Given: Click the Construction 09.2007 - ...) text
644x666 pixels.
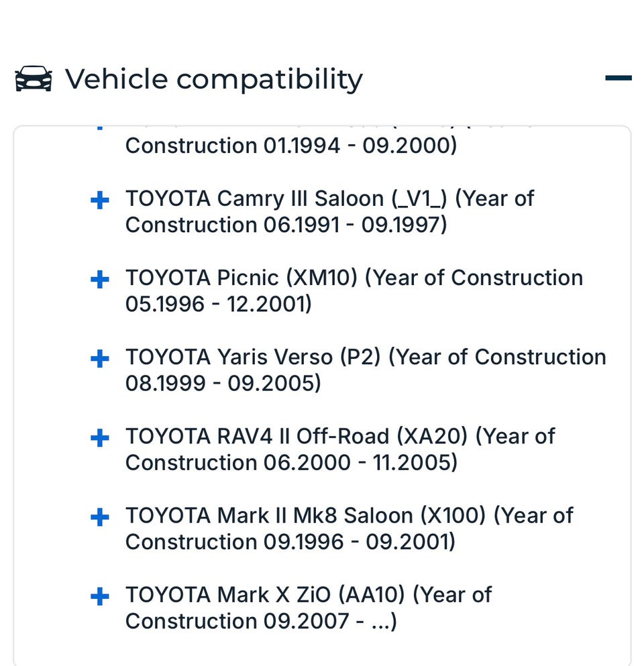Looking at the screenshot, I should point(261,620).
